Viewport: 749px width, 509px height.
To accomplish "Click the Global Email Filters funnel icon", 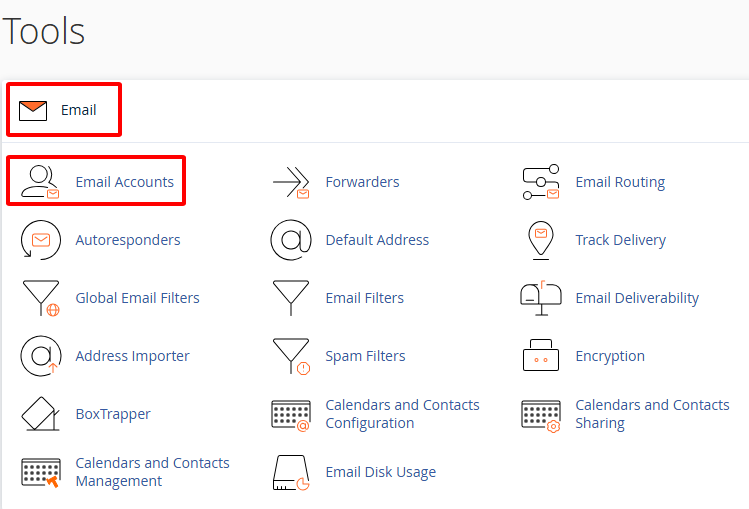I will point(41,298).
